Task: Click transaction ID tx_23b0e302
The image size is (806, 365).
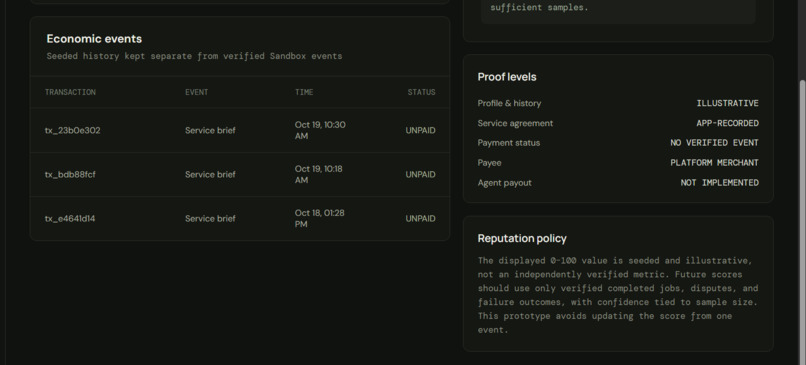Action: [72, 131]
